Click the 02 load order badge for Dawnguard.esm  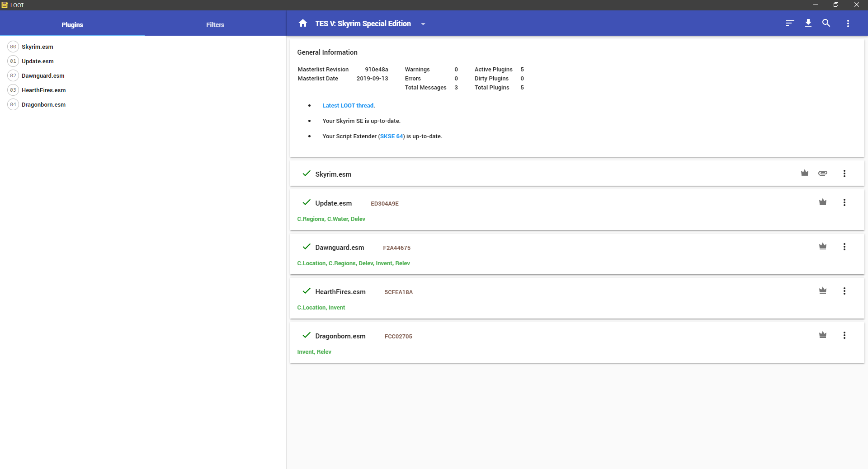[13, 75]
